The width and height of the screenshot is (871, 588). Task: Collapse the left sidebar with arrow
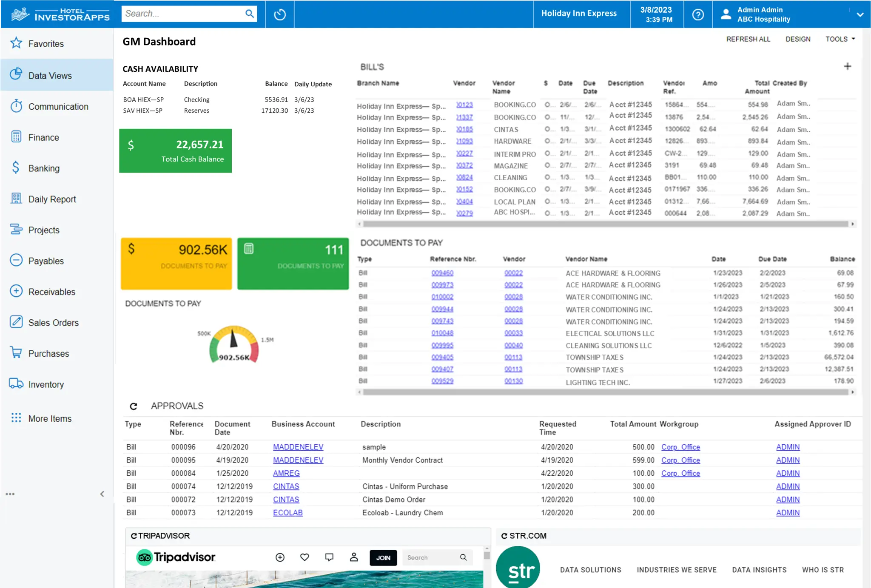[102, 494]
